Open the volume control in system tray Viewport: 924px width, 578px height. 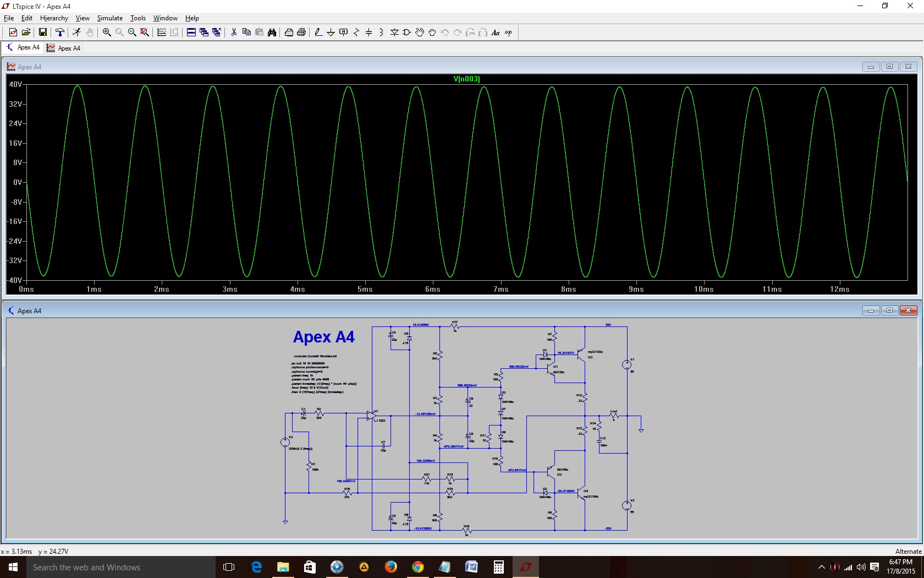861,567
